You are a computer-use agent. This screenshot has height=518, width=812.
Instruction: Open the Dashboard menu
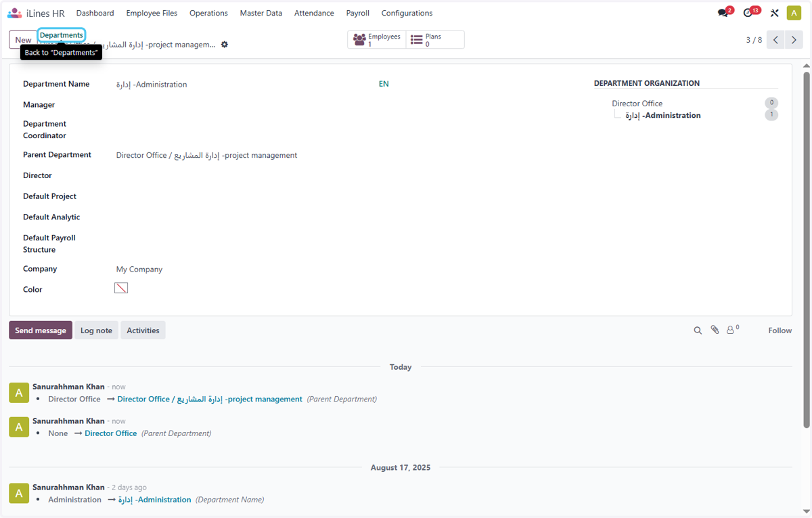[x=95, y=13]
